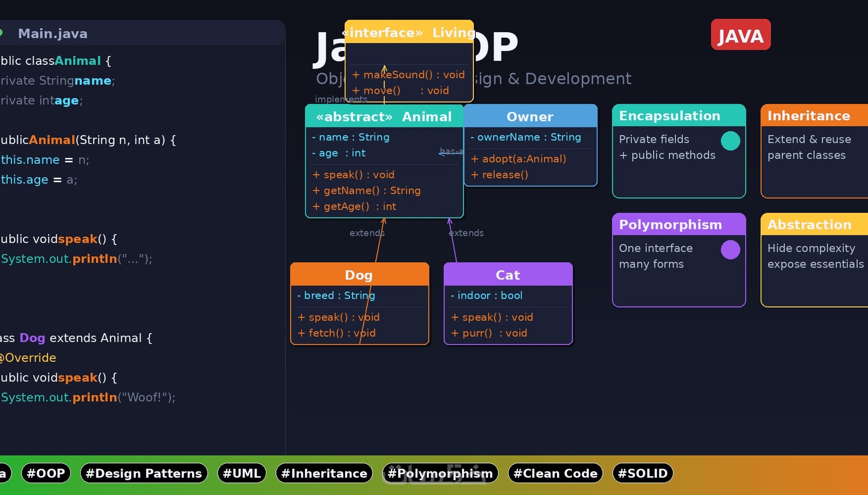Viewport: 868px width, 495px height.
Task: Click "expose essentials" text in Abstraction card
Action: (816, 264)
